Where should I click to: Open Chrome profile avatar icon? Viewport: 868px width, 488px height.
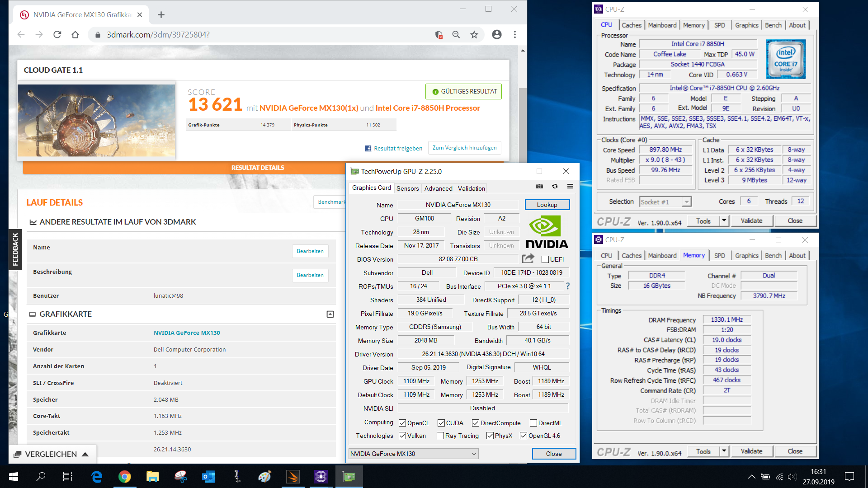[x=496, y=34]
